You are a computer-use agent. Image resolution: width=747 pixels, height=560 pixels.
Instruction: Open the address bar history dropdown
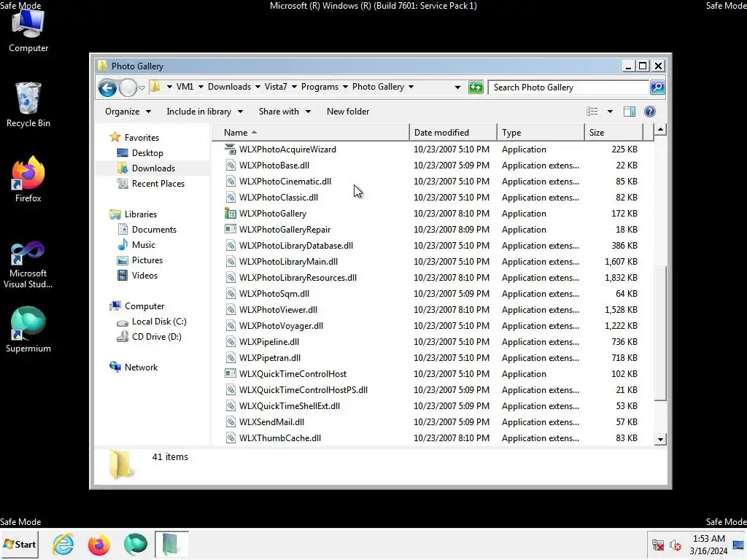pyautogui.click(x=457, y=87)
